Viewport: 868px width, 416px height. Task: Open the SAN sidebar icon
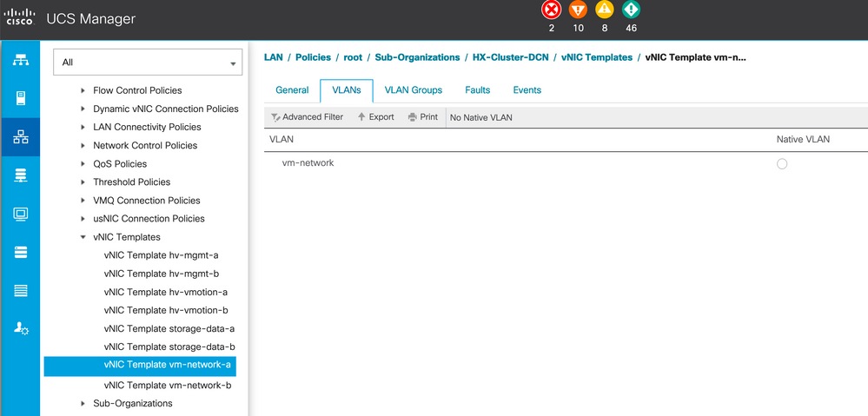21,176
